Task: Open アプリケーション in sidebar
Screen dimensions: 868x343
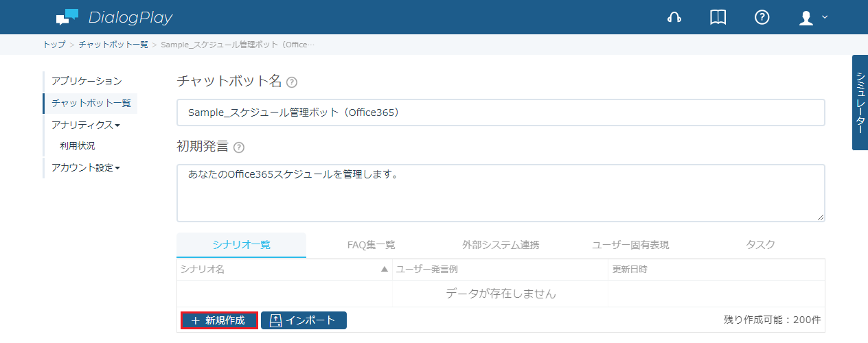Action: (x=87, y=82)
